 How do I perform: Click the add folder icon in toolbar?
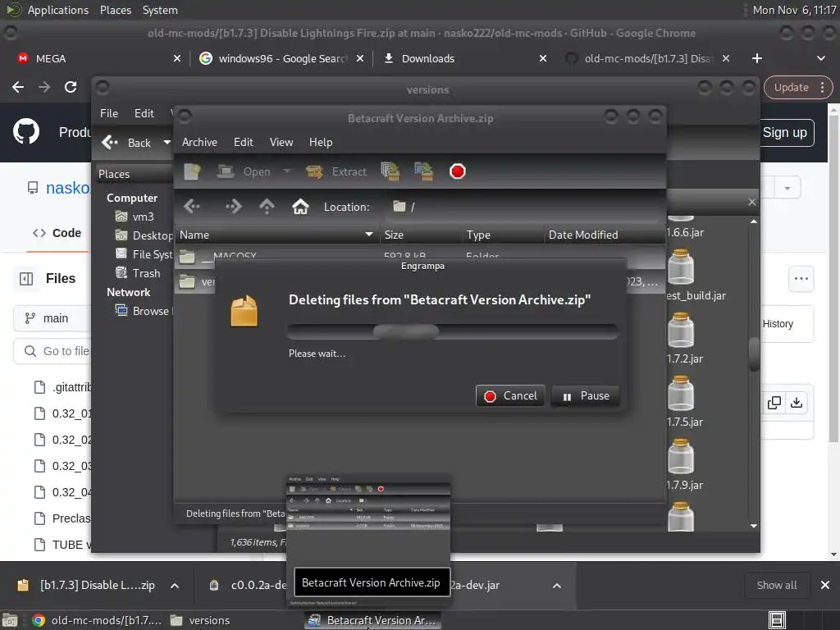coord(424,171)
